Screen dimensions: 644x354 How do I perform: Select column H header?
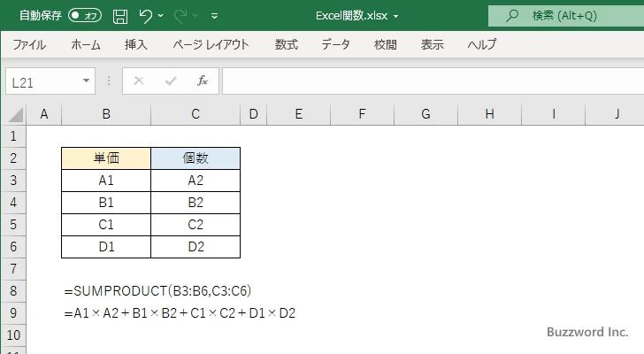tap(489, 114)
